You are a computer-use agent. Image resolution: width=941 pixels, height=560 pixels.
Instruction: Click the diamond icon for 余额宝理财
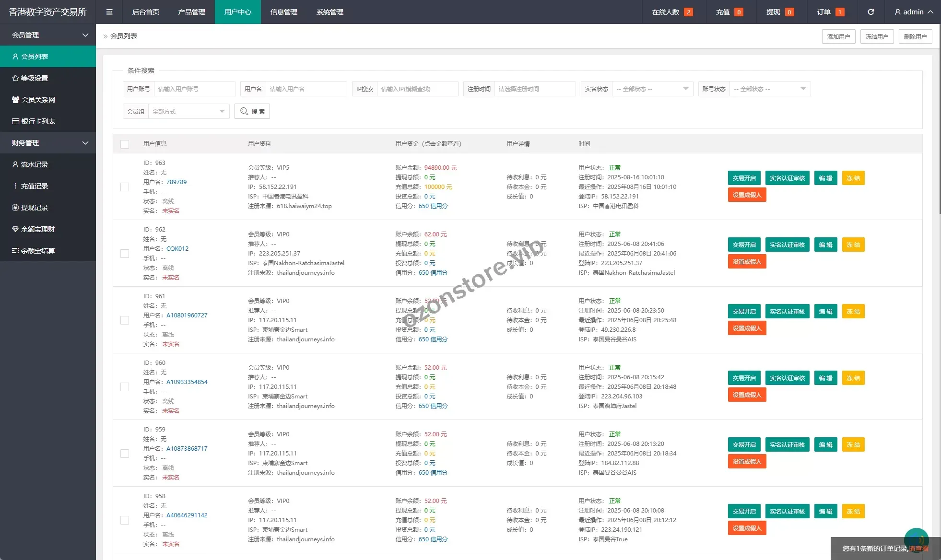pos(15,229)
